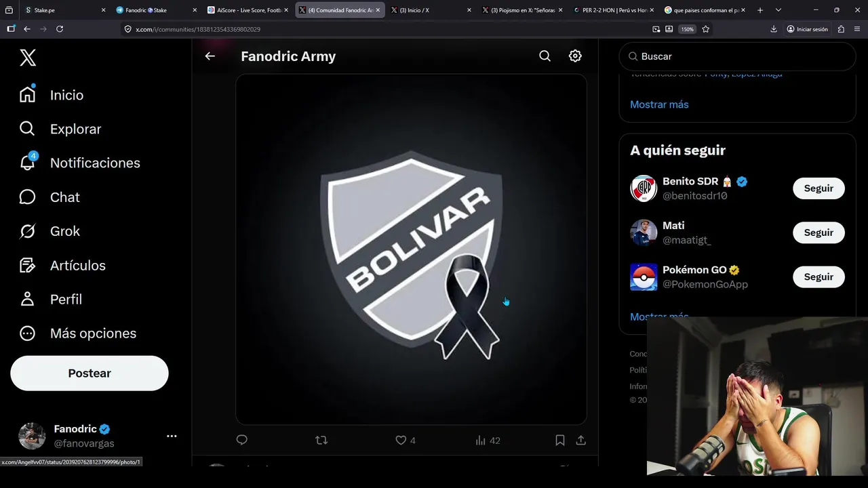This screenshot has height=488, width=868.
Task: Open Benito SDR profile name
Action: pyautogui.click(x=690, y=182)
